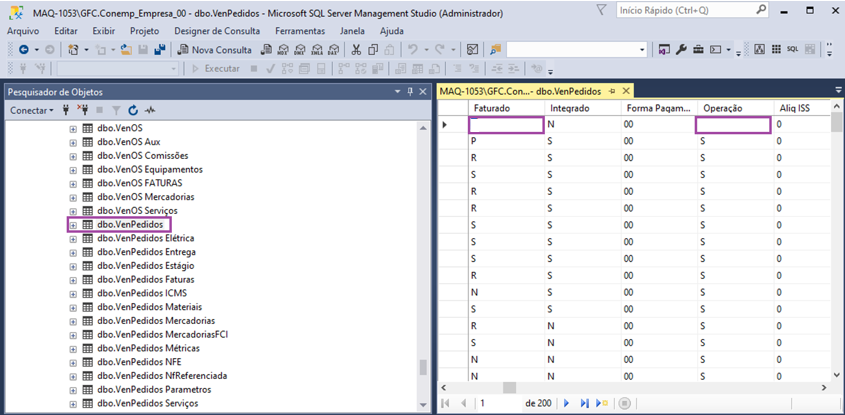Pin the dbo.VenPedidos document tab
845x415 pixels.
[612, 91]
